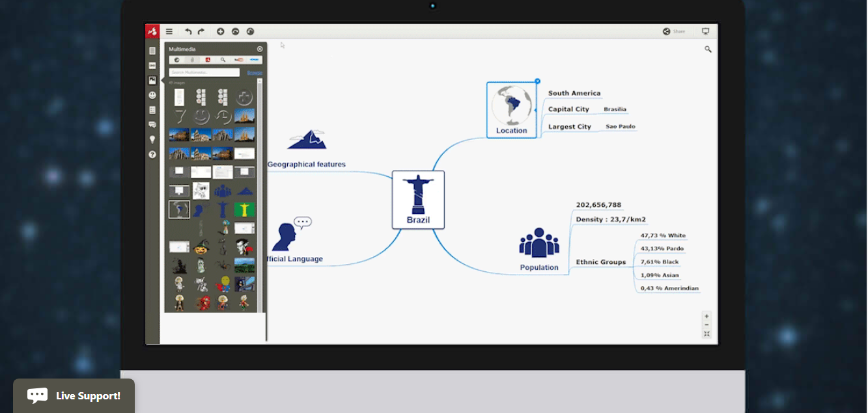Select the central Brazil topic
The image size is (868, 413).
pyautogui.click(x=418, y=200)
